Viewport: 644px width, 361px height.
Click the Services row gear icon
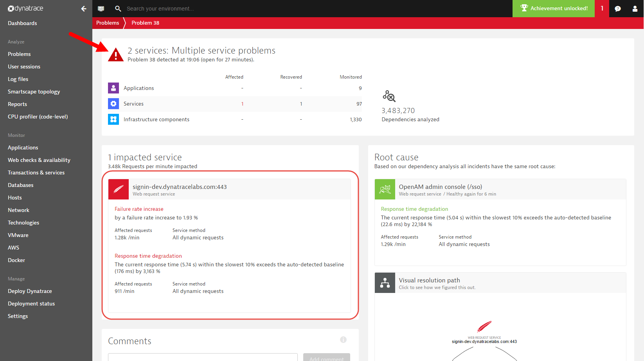[113, 104]
